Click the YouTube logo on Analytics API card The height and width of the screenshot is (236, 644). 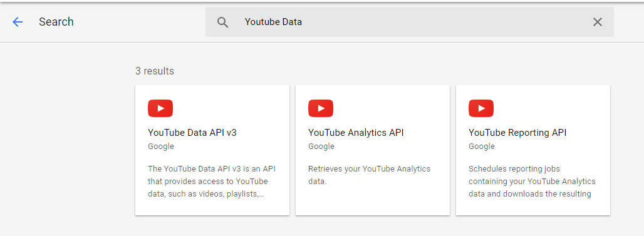[321, 108]
